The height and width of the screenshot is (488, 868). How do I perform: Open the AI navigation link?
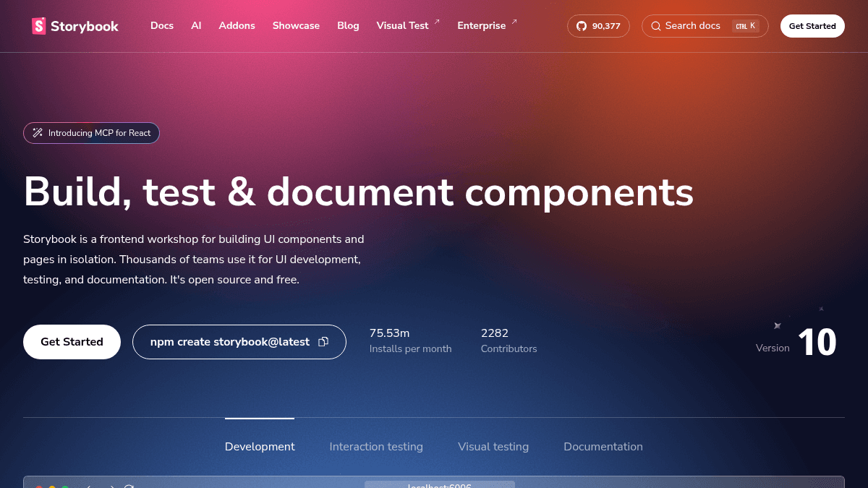coord(196,25)
